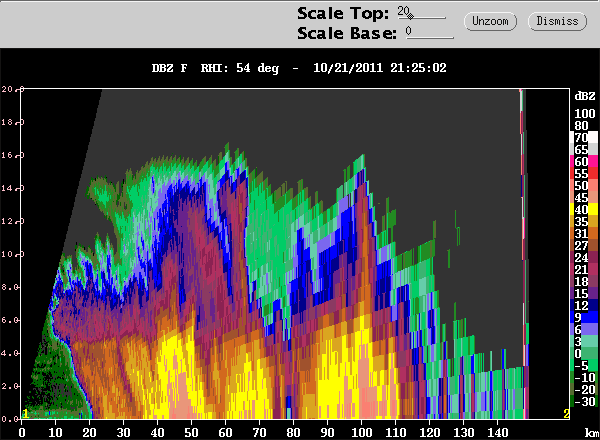600x440 pixels.
Task: Click the dark green -30 dBZ swatch
Action: click(584, 401)
